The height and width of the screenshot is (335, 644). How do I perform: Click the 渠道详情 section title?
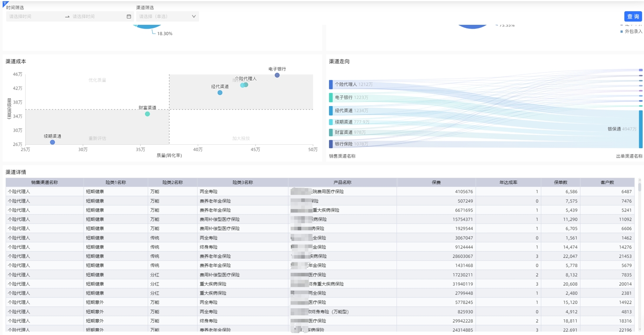16,172
